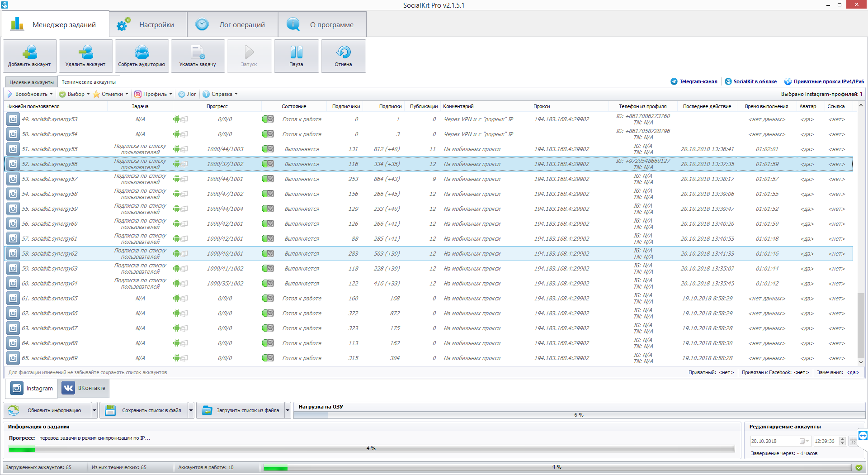The image size is (868, 475).
Task: Toggle state switch for socialkit.synergy57
Action: (268, 179)
